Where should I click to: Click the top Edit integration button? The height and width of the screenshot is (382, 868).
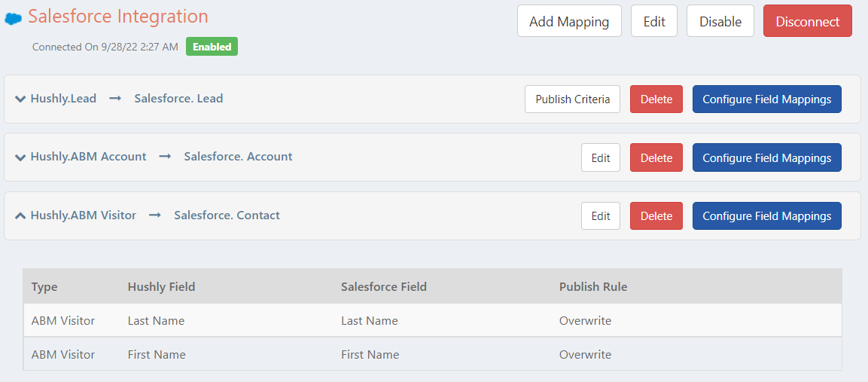point(653,21)
